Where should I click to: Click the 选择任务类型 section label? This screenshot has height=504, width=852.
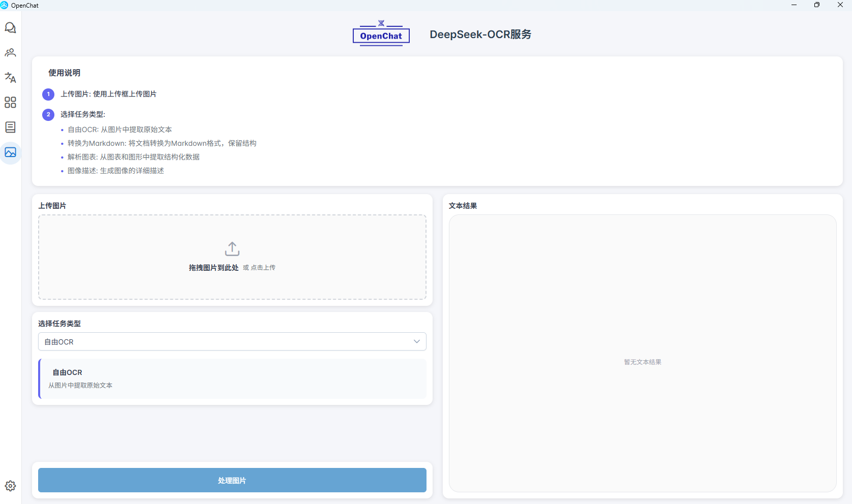59,324
